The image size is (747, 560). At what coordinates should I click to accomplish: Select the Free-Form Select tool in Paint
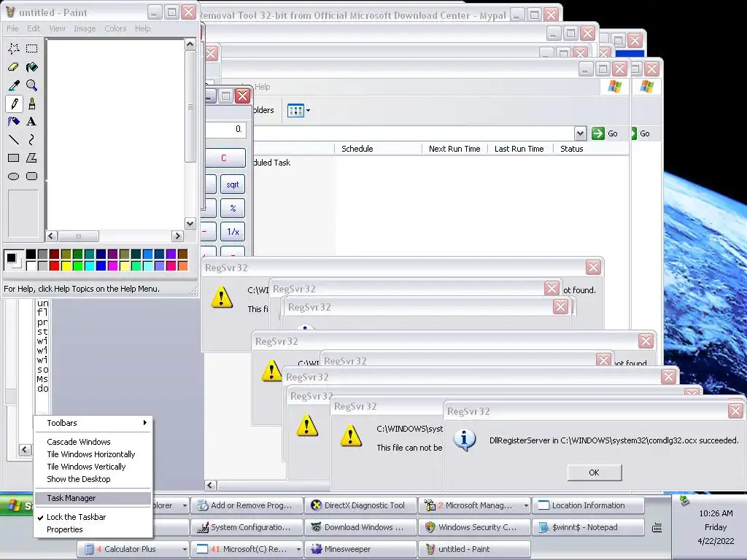pyautogui.click(x=14, y=48)
